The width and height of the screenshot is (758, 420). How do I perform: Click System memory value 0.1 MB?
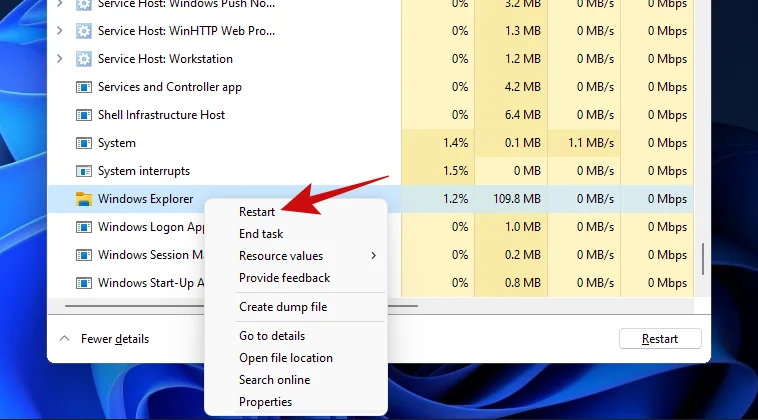523,143
